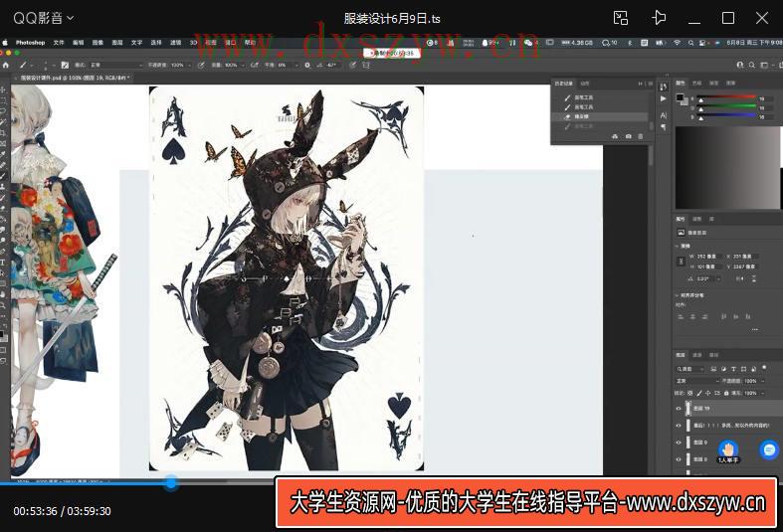Screen dimensions: 783x532
Task: Create new document from current history state
Action: [615, 136]
